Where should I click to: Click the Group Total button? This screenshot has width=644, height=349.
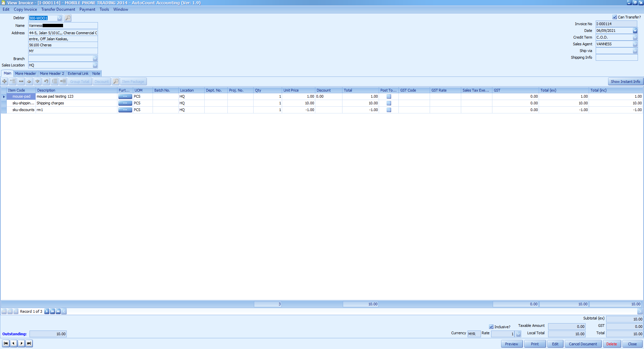(79, 82)
